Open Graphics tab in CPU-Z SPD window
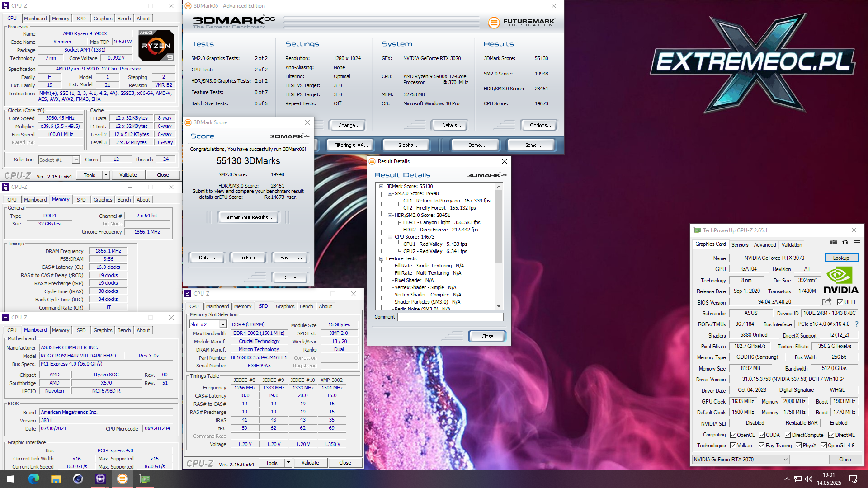 coord(285,306)
